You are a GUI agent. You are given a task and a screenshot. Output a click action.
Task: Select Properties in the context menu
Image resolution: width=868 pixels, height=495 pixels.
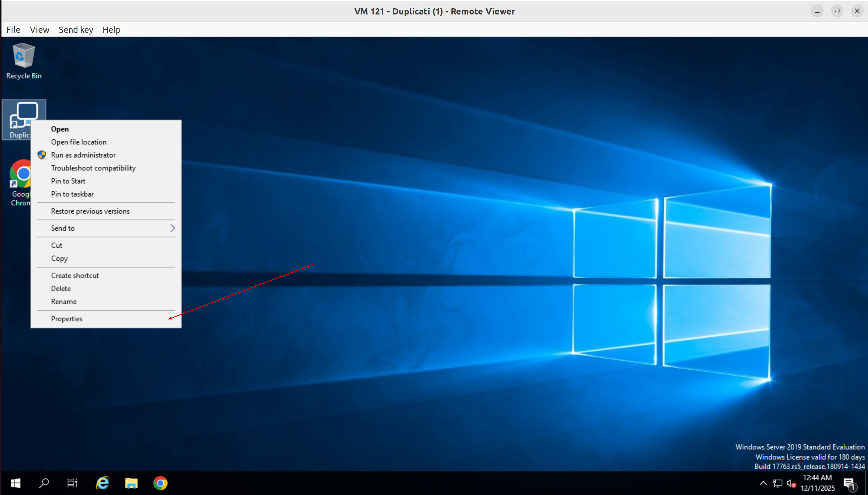coord(66,319)
